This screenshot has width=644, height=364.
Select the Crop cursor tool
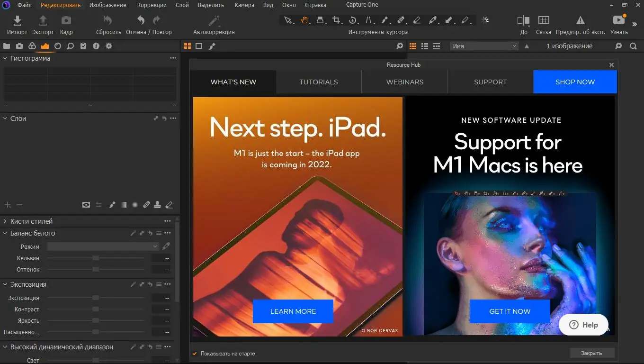(337, 20)
